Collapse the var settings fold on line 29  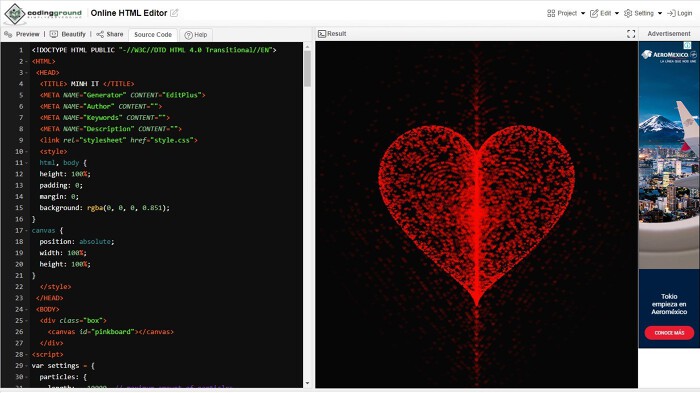[26, 365]
